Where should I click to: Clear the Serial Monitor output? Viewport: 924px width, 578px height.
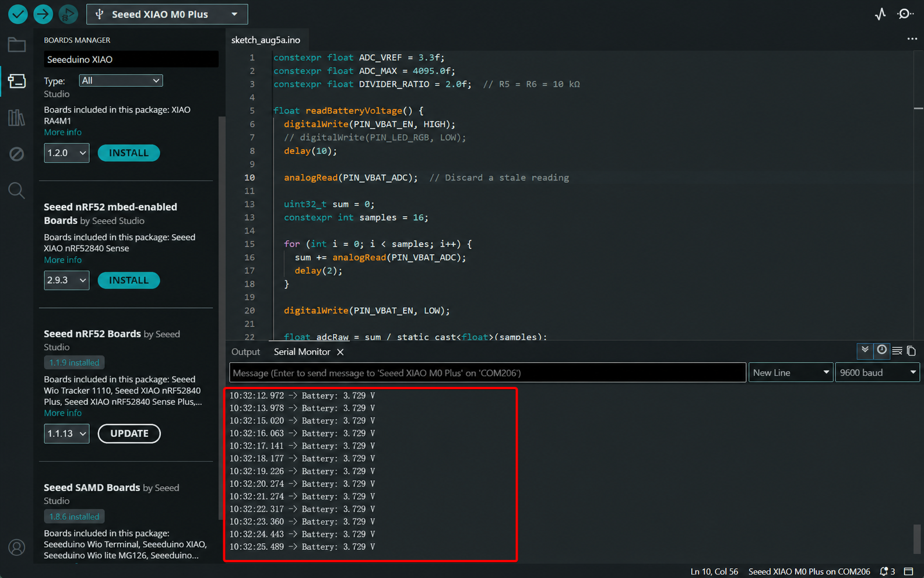pos(897,351)
